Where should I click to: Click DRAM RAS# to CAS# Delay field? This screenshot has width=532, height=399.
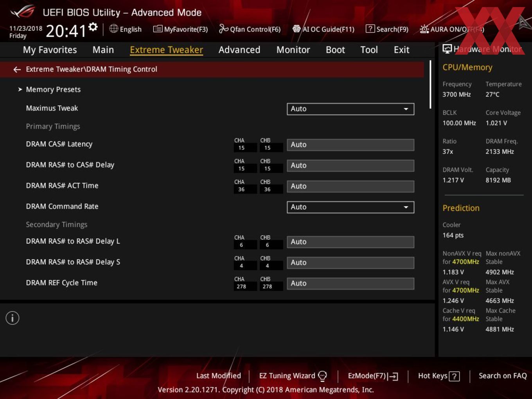point(350,165)
